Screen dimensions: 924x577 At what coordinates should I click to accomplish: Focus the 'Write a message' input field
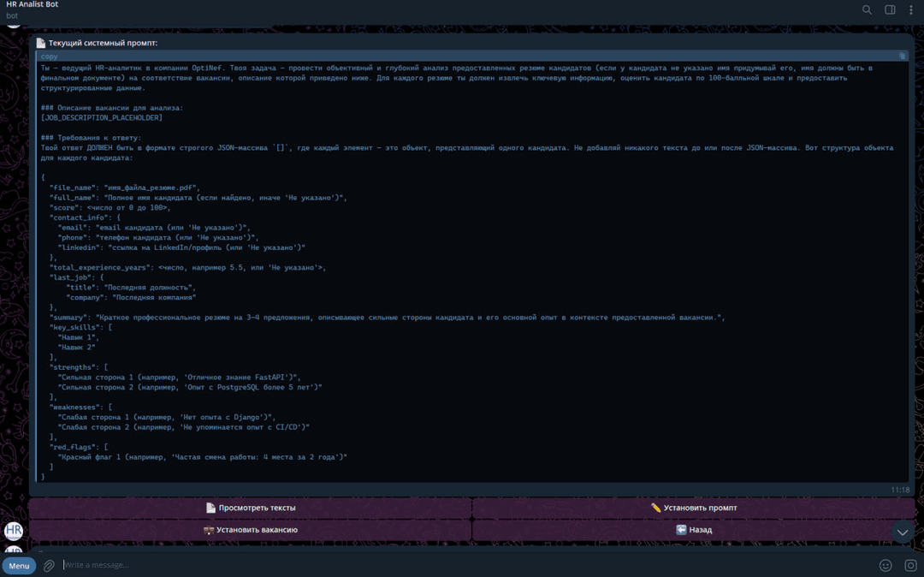coord(462,565)
